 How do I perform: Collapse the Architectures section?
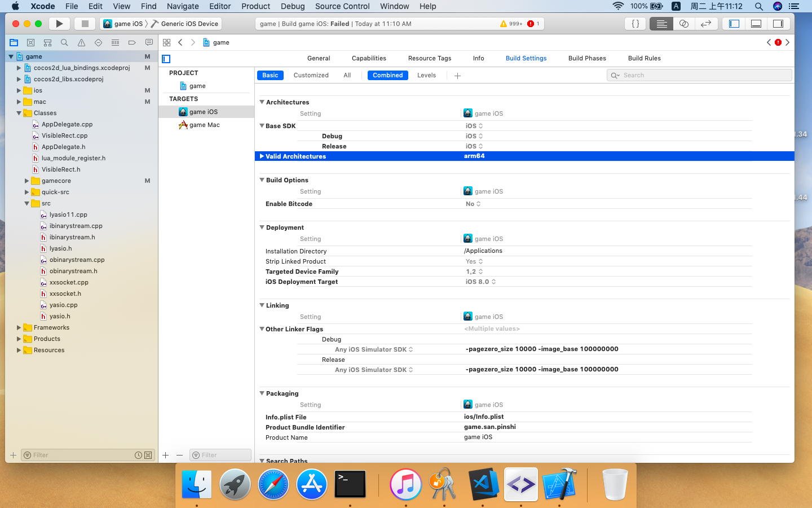click(x=262, y=102)
